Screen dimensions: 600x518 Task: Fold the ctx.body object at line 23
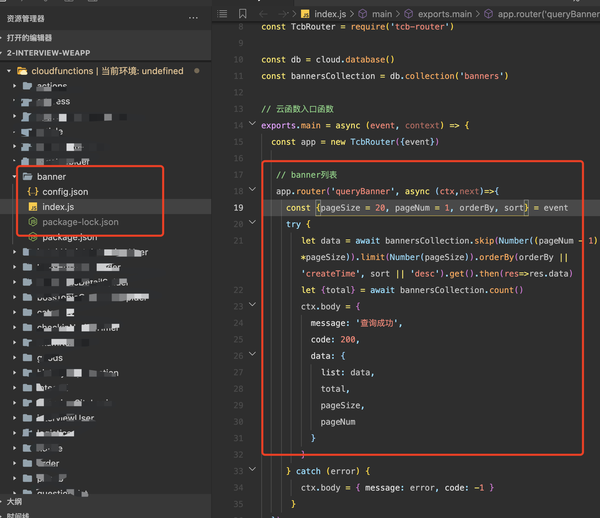pyautogui.click(x=252, y=305)
